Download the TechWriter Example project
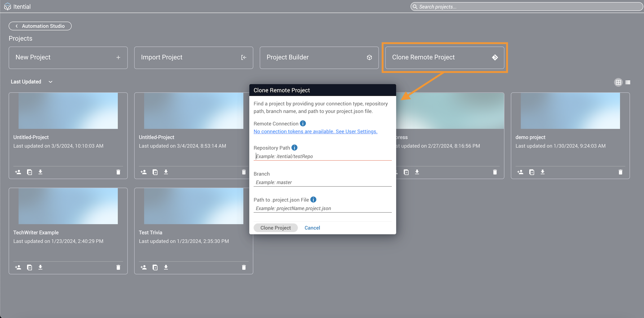The width and height of the screenshot is (644, 318). [40, 267]
